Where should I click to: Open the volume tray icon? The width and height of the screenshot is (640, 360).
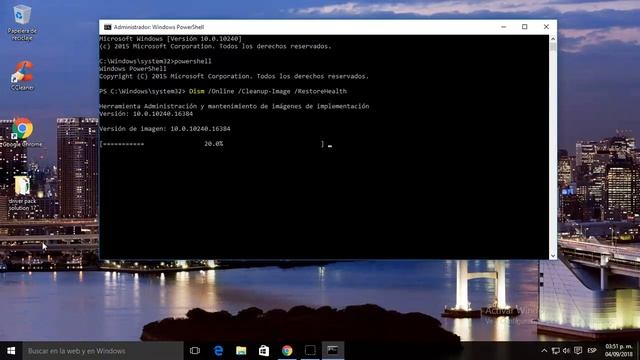pyautogui.click(x=566, y=351)
